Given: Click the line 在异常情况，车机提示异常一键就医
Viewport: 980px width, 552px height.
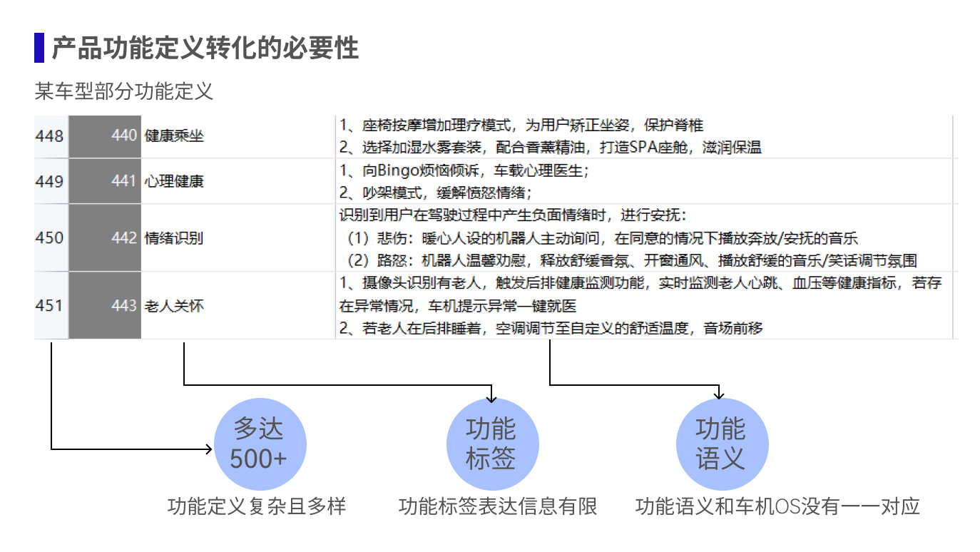Looking at the screenshot, I should coord(458,306).
